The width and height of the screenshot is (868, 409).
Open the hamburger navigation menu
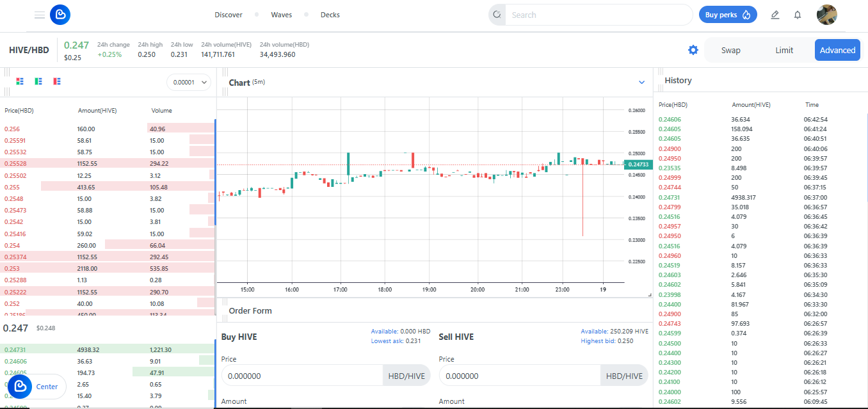(x=40, y=15)
